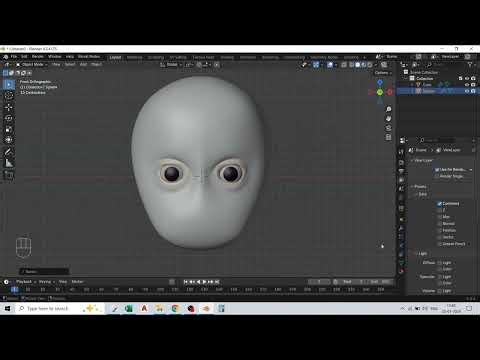Open the Blender logo menu
Image resolution: width=480 pixels, height=360 pixels.
[6, 57]
